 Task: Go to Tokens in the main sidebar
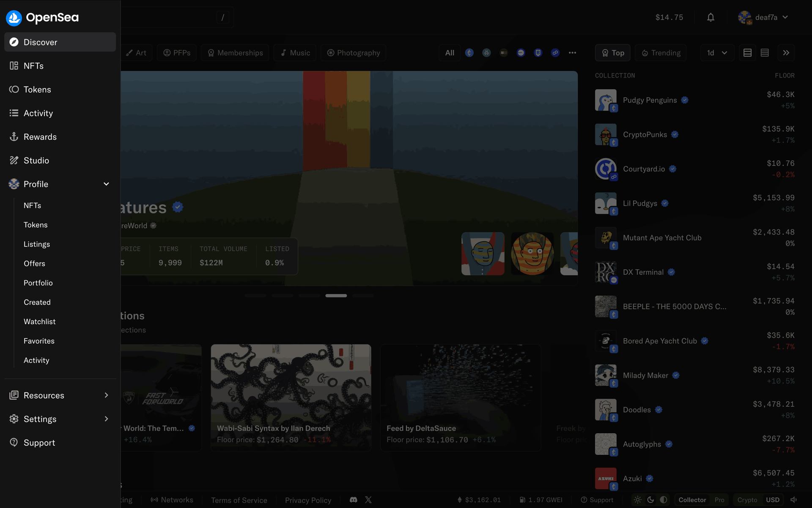tap(60, 89)
